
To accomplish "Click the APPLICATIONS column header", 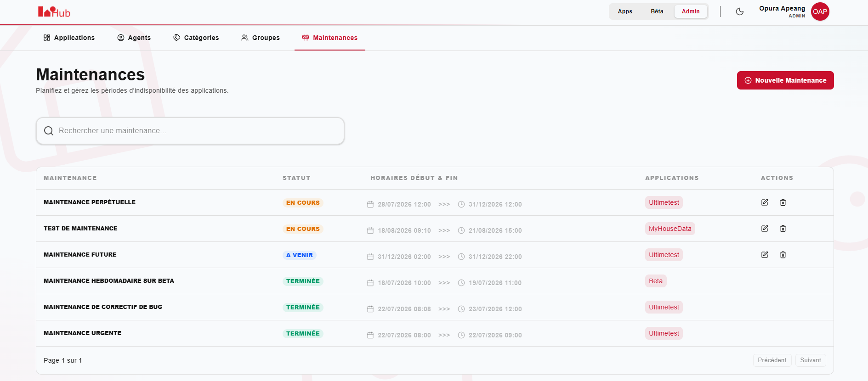I will coord(672,178).
